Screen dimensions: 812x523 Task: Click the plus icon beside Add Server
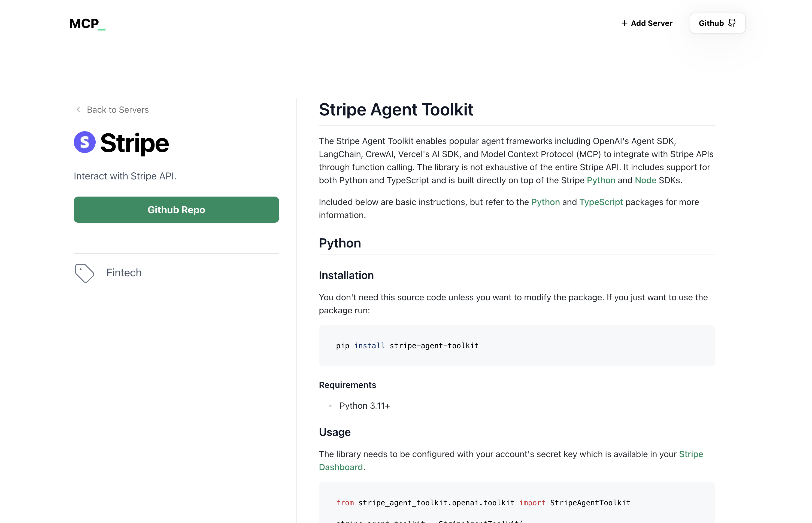point(624,23)
